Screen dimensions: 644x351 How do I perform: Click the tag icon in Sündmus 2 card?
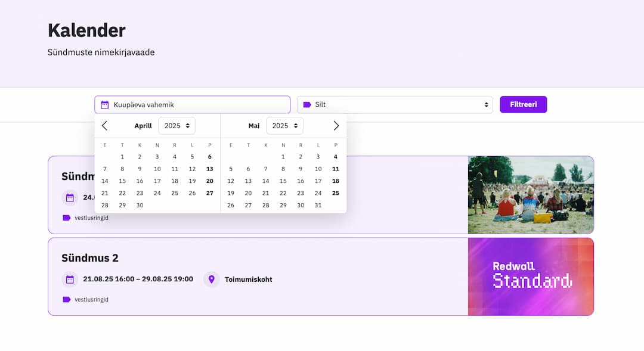pyautogui.click(x=67, y=299)
